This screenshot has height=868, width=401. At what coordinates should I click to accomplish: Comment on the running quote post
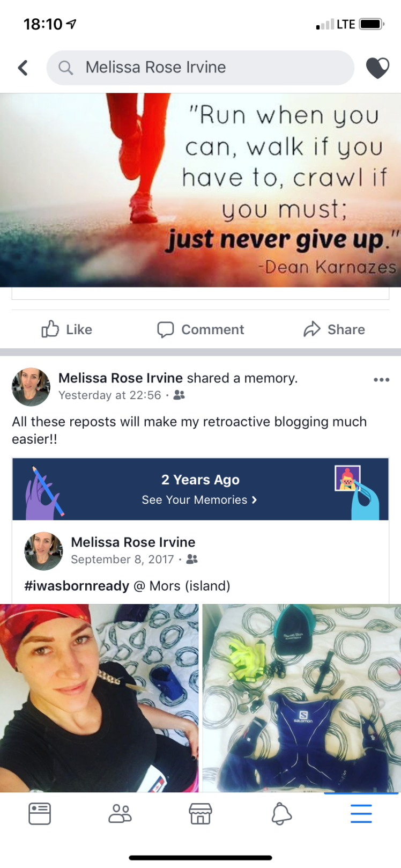200,329
